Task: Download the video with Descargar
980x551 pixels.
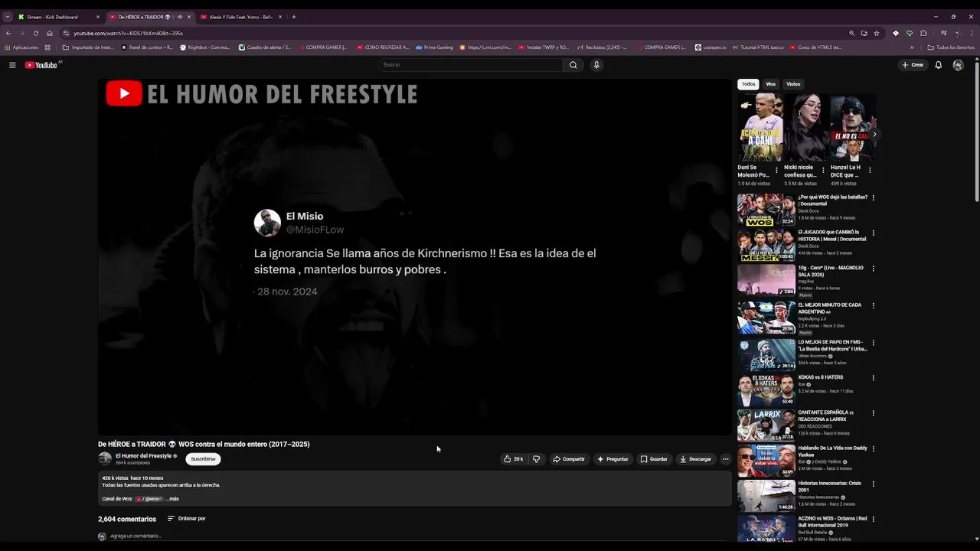Action: 696,459
